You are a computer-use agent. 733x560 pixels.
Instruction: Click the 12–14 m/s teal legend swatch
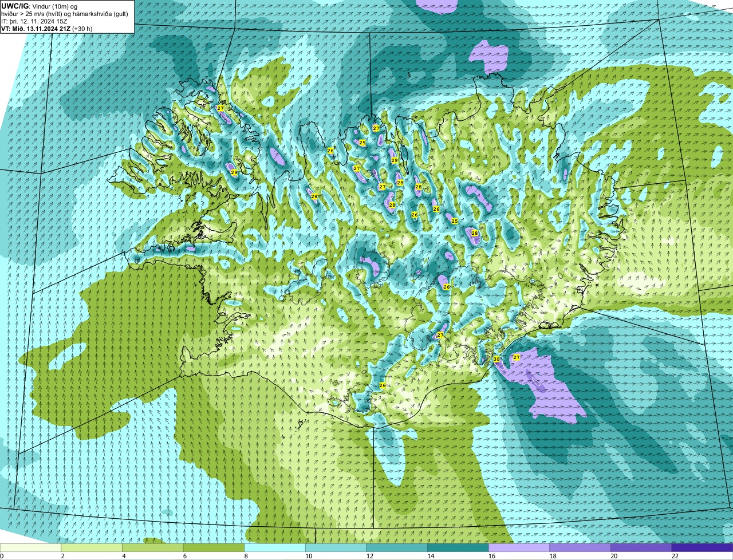[397, 547]
